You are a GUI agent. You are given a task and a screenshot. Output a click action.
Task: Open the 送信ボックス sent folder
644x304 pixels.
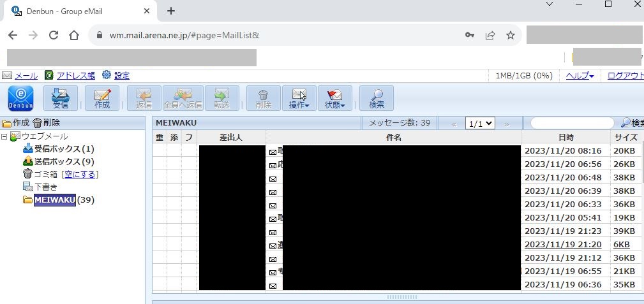[x=64, y=162]
